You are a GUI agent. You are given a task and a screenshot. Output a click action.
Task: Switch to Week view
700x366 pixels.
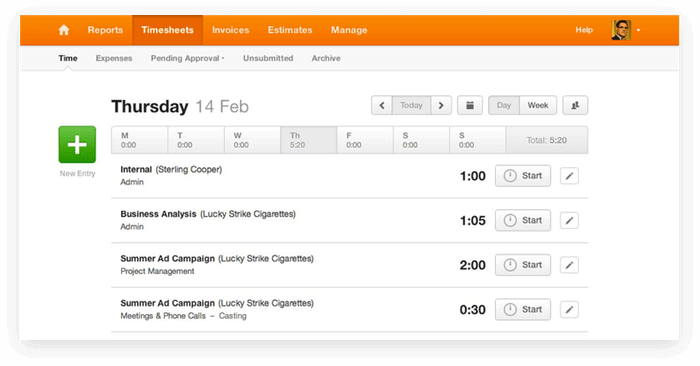click(x=538, y=105)
